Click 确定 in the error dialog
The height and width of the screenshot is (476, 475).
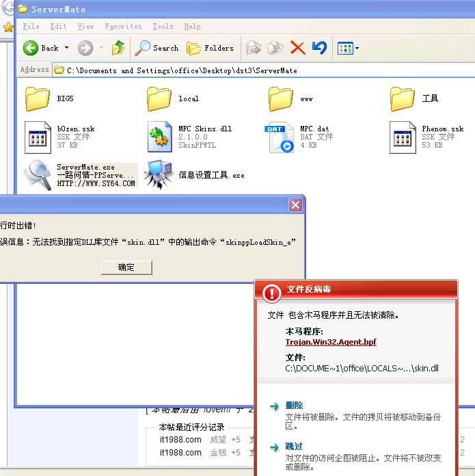click(126, 267)
